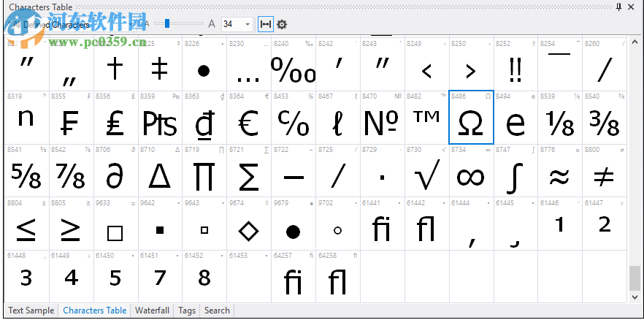
Task: Open the Characters Table settings gear
Action: pyautogui.click(x=281, y=24)
